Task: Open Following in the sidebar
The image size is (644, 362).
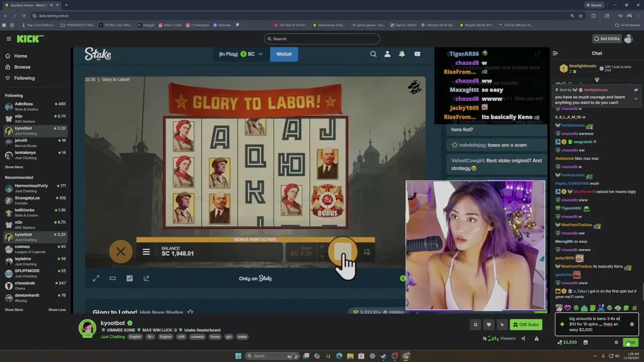Action: pos(24,78)
